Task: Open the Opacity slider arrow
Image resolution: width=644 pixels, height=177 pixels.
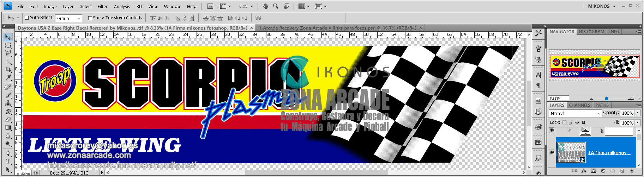Action: [637, 113]
